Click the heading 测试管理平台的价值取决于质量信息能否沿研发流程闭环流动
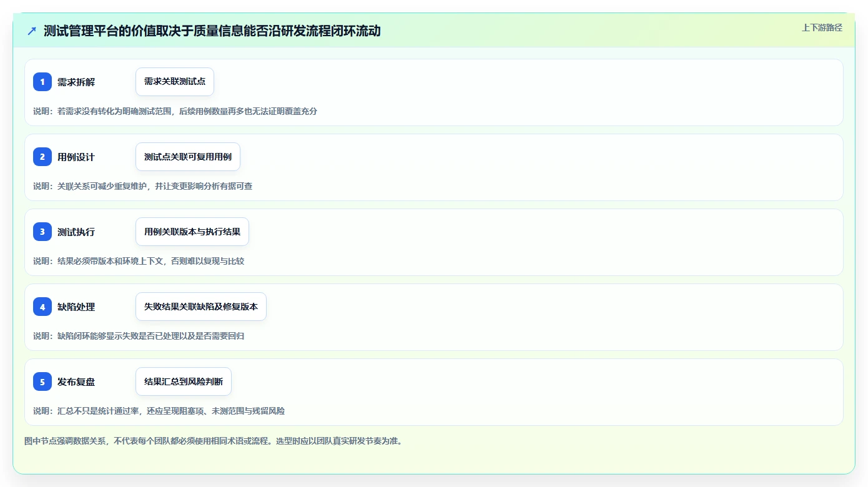 (x=212, y=31)
